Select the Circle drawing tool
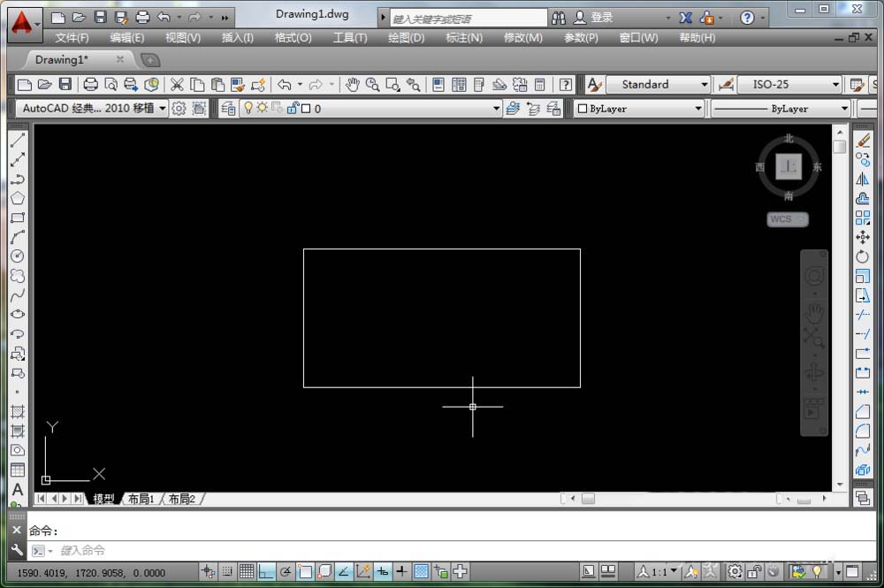The width and height of the screenshot is (884, 588). [18, 256]
